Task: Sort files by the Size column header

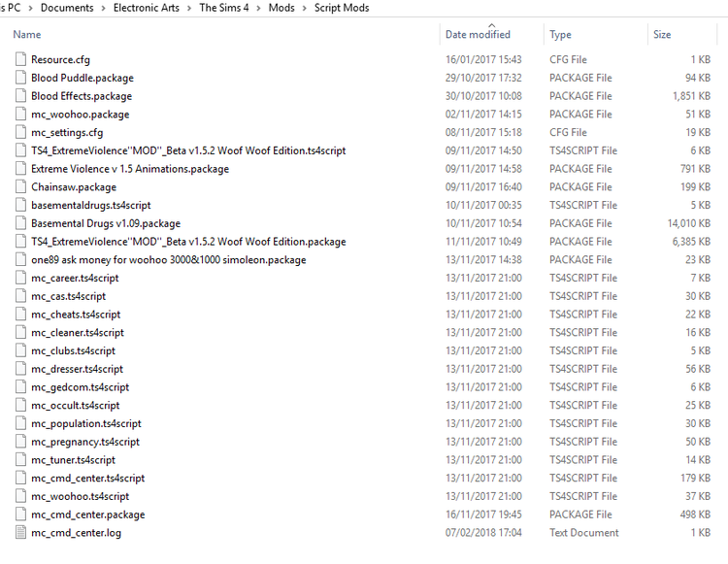Action: tap(662, 34)
